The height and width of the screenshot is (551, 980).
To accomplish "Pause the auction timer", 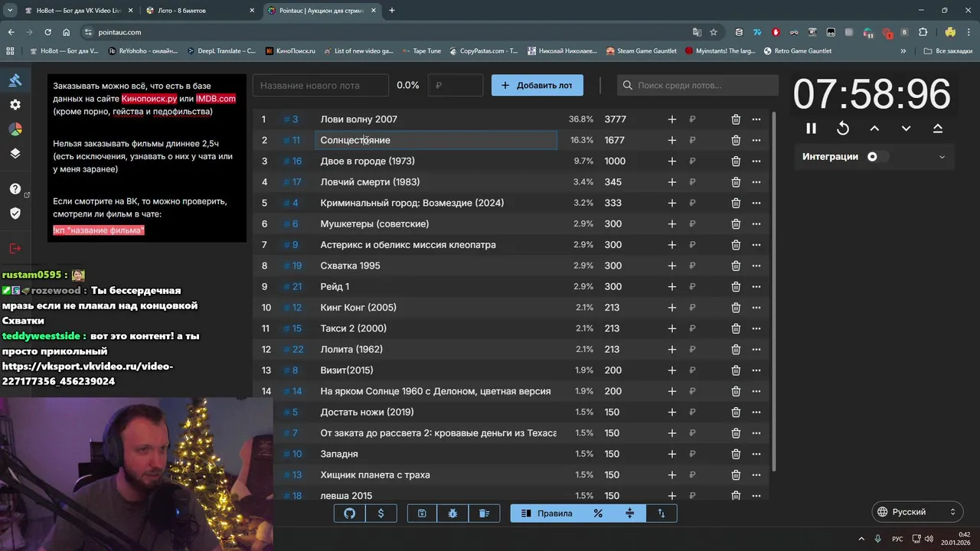I will coord(811,129).
